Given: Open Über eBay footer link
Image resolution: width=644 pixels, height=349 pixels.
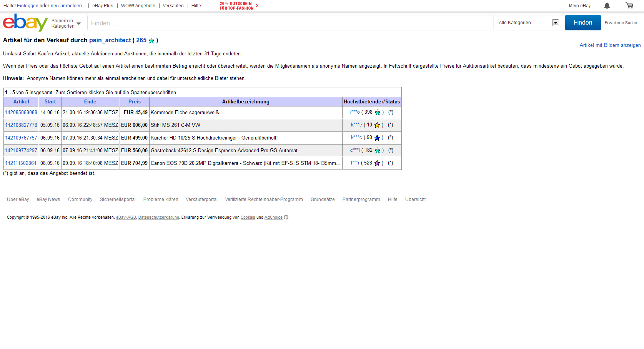Looking at the screenshot, I should click(18, 199).
